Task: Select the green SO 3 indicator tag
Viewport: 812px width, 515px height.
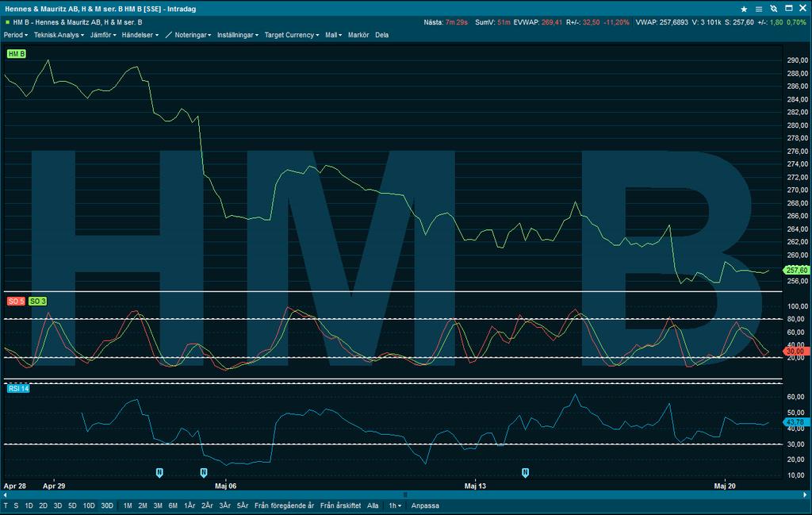Action: pos(37,301)
